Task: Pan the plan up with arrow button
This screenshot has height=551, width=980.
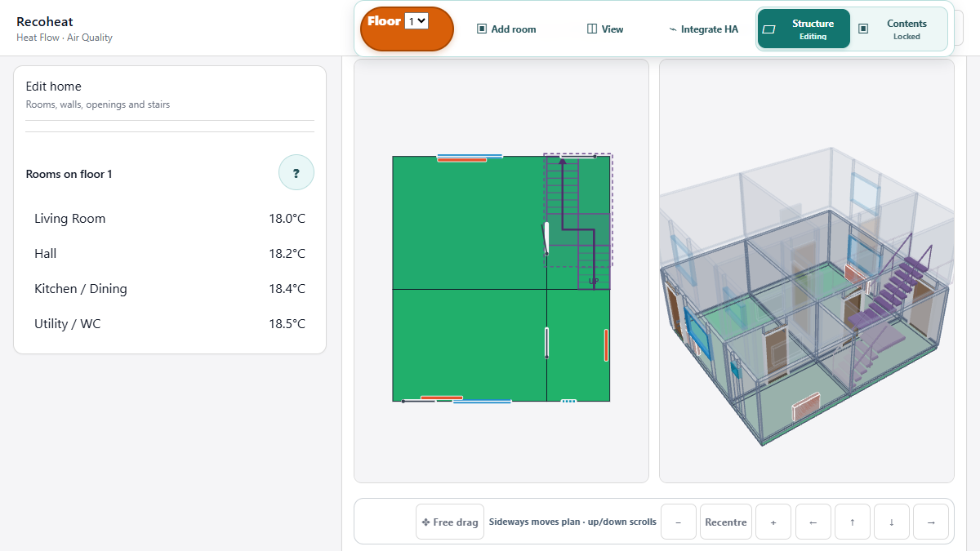Action: 853,522
